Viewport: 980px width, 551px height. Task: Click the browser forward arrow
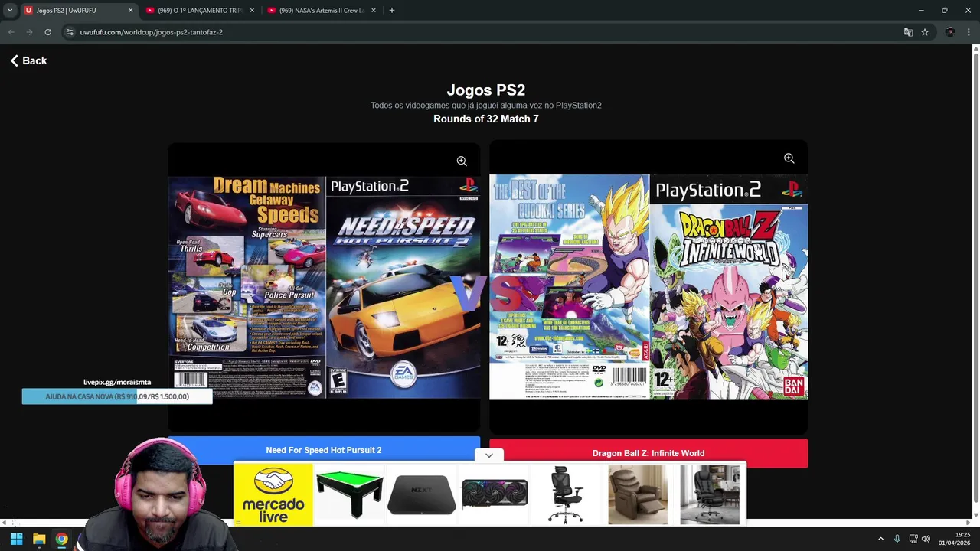coord(29,32)
